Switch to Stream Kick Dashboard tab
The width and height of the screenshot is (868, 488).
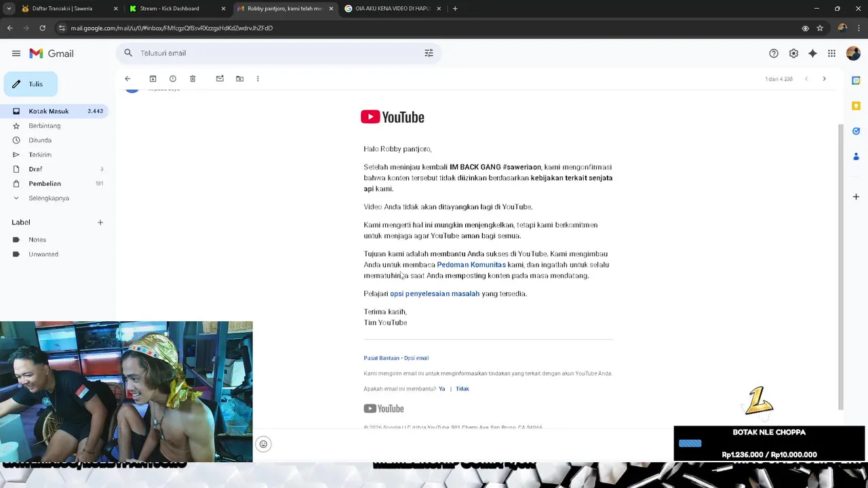point(170,9)
